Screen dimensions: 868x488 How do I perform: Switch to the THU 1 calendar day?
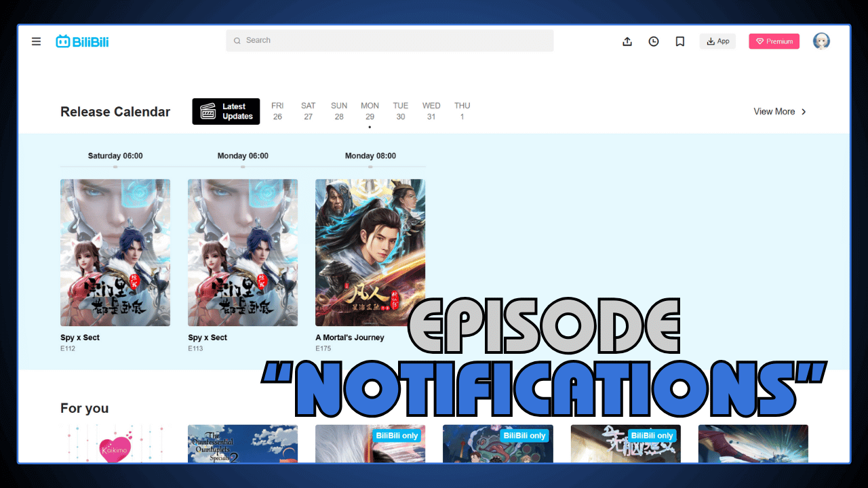[462, 110]
